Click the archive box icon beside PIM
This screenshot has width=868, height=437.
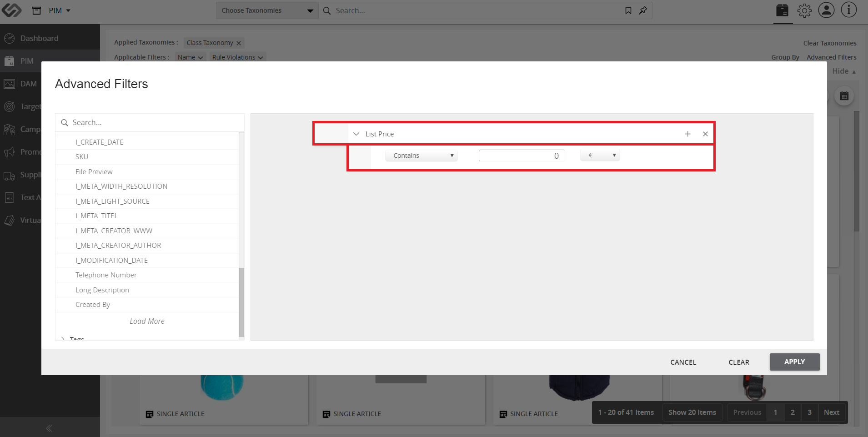pos(37,10)
